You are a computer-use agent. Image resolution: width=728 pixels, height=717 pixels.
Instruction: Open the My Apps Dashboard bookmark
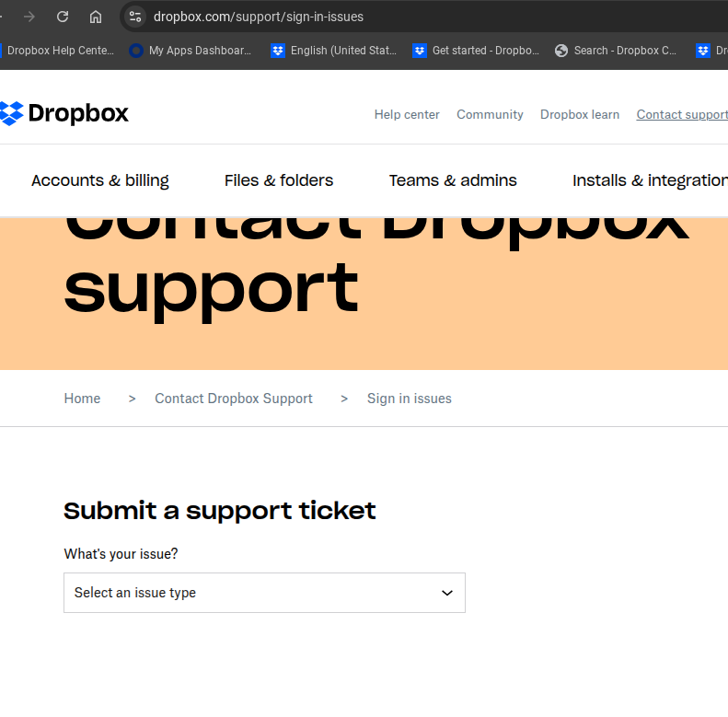point(191,50)
